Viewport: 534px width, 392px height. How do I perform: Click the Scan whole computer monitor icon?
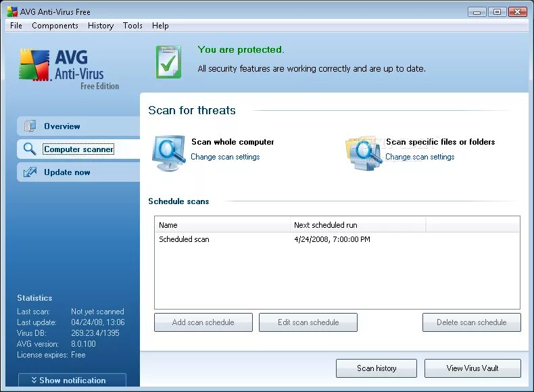(x=169, y=153)
